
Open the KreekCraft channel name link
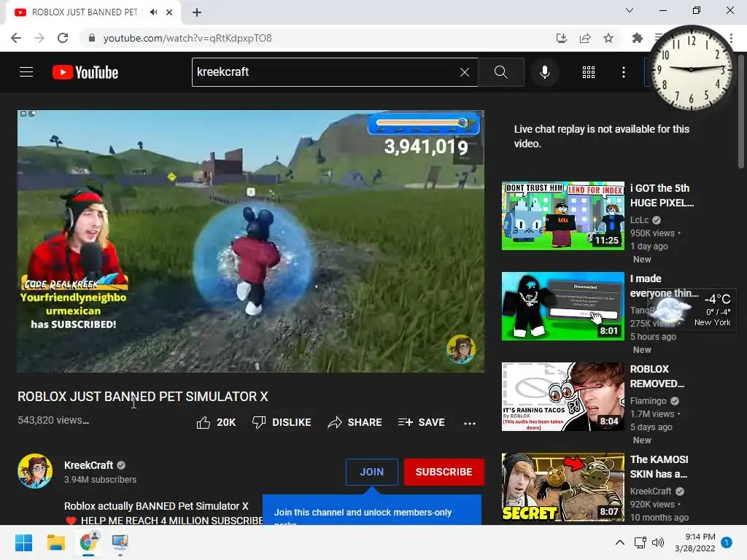tap(88, 465)
